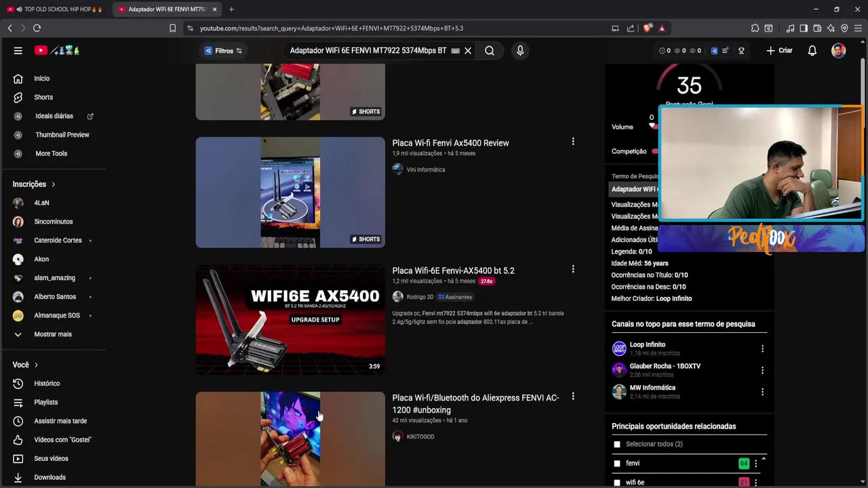Viewport: 868px width, 488px height.
Task: Play the Aliexpress FENVI unboxing thumbnail
Action: [x=290, y=439]
